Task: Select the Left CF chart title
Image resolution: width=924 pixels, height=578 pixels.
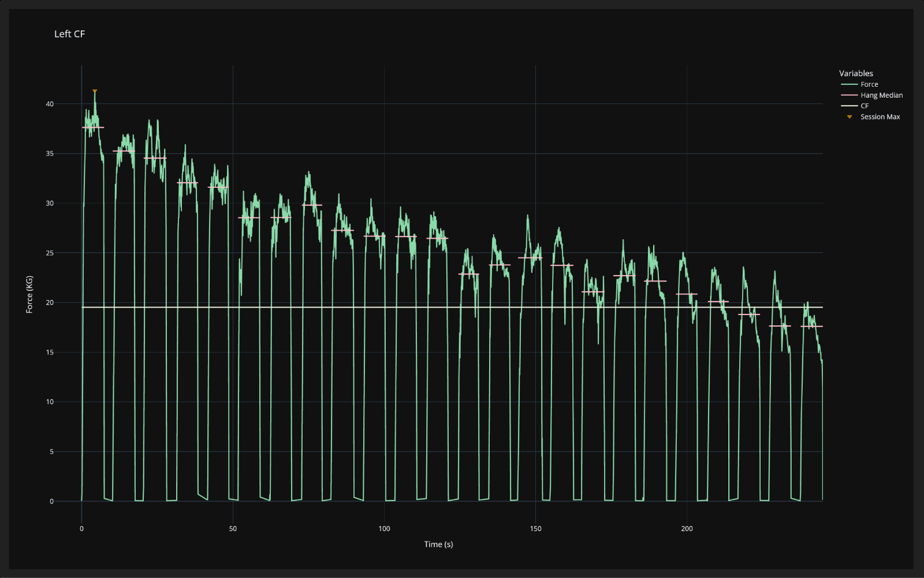Action: tap(69, 34)
